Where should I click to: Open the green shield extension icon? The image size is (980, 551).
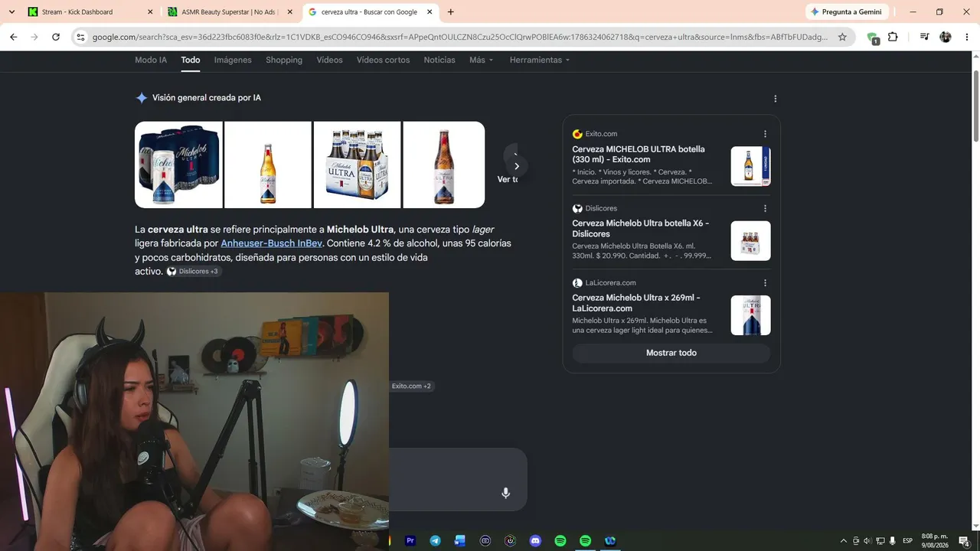(x=872, y=37)
